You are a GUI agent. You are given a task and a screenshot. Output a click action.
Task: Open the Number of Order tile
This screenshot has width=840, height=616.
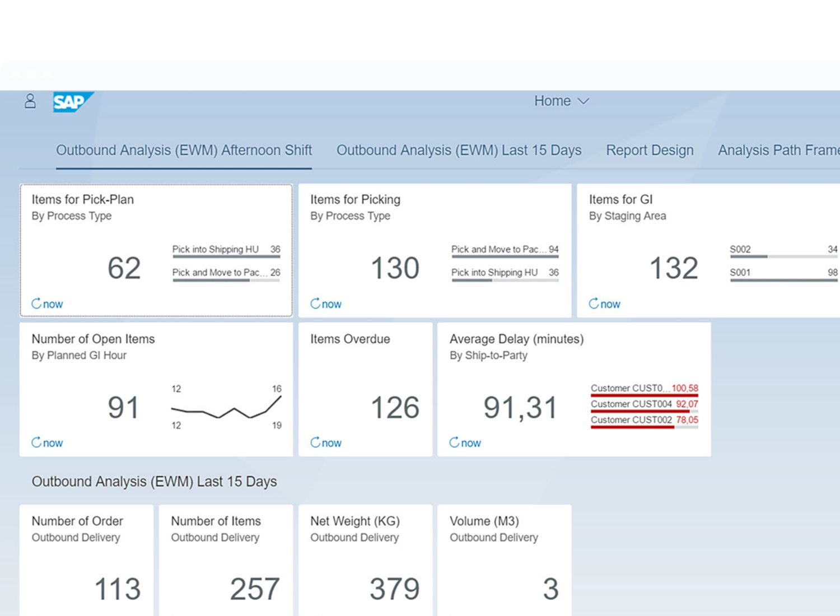click(x=86, y=560)
